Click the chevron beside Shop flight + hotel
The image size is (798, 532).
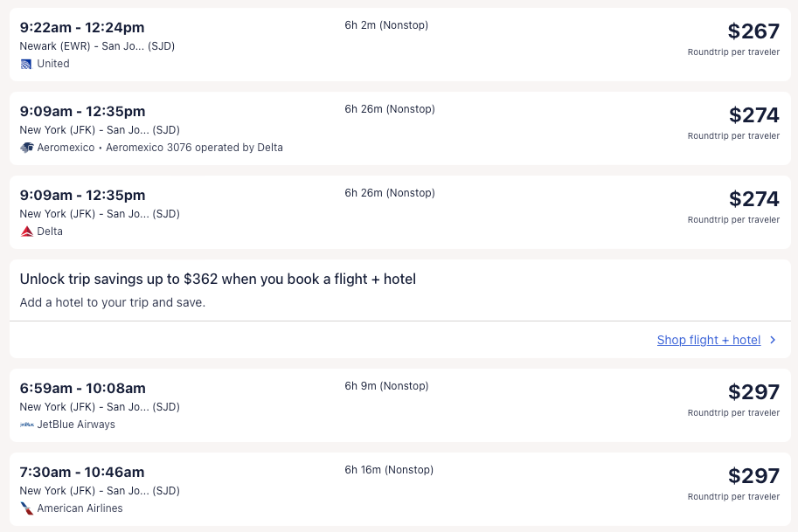[x=773, y=340]
